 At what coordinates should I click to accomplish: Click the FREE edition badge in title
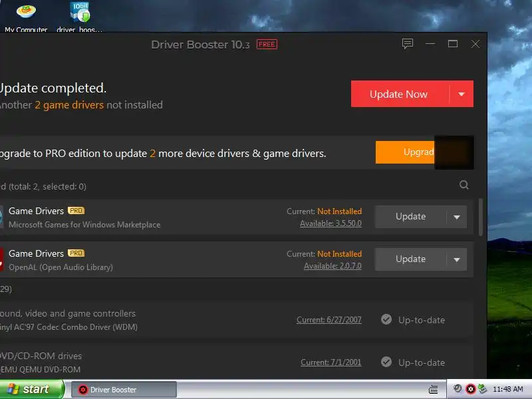pyautogui.click(x=267, y=45)
